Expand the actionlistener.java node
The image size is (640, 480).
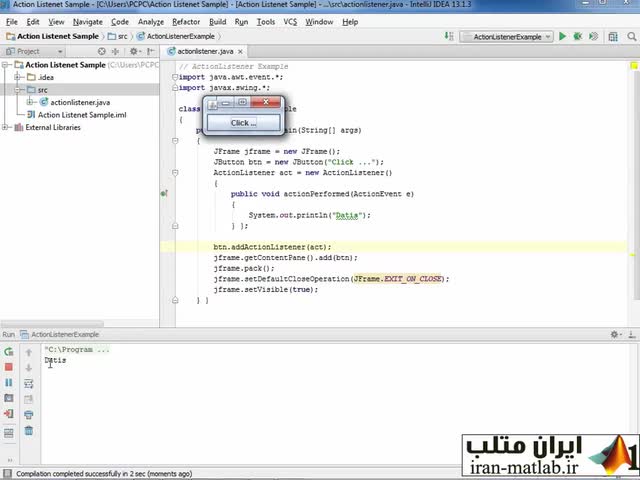point(30,102)
